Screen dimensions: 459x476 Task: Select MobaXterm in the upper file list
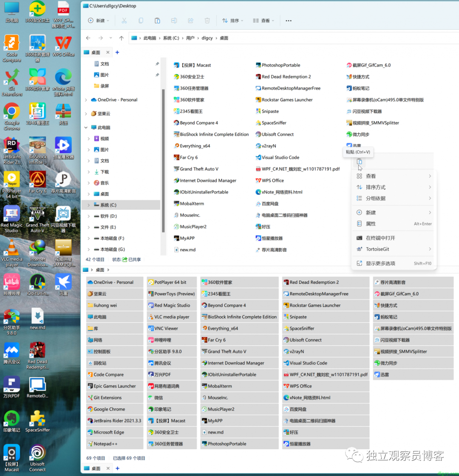tap(189, 203)
